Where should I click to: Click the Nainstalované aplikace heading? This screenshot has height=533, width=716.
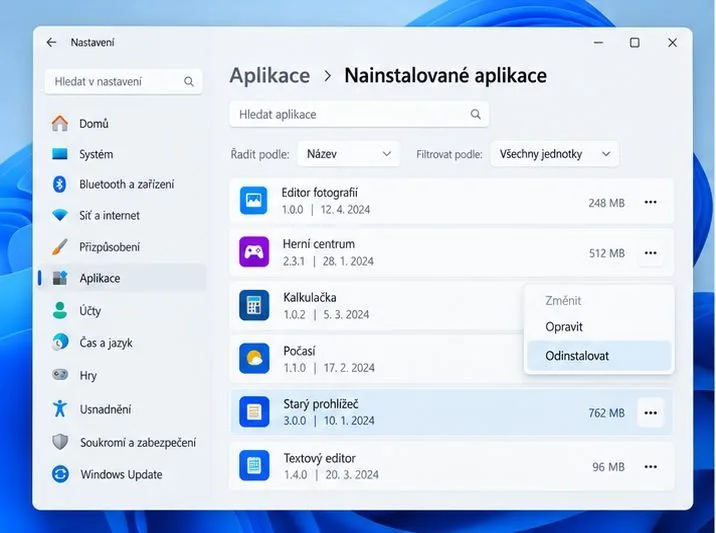point(445,75)
